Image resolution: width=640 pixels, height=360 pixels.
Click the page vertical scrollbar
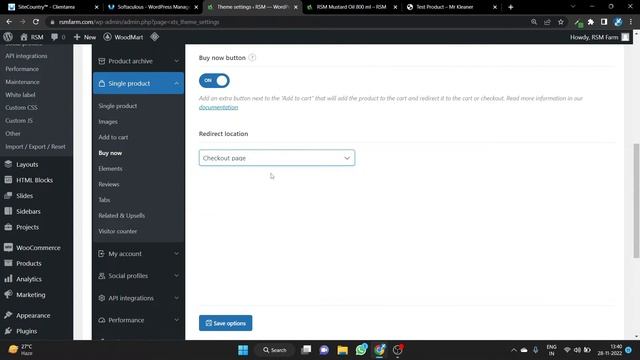[x=636, y=200]
